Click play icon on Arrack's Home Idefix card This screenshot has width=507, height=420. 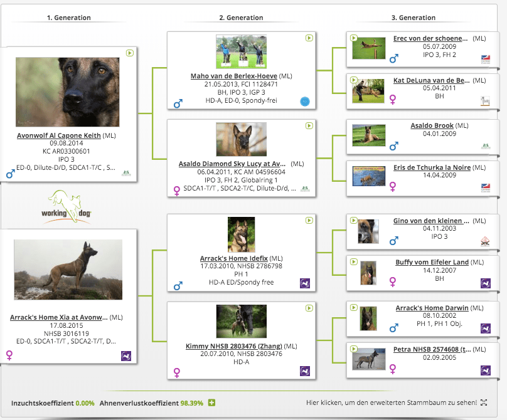pos(309,221)
